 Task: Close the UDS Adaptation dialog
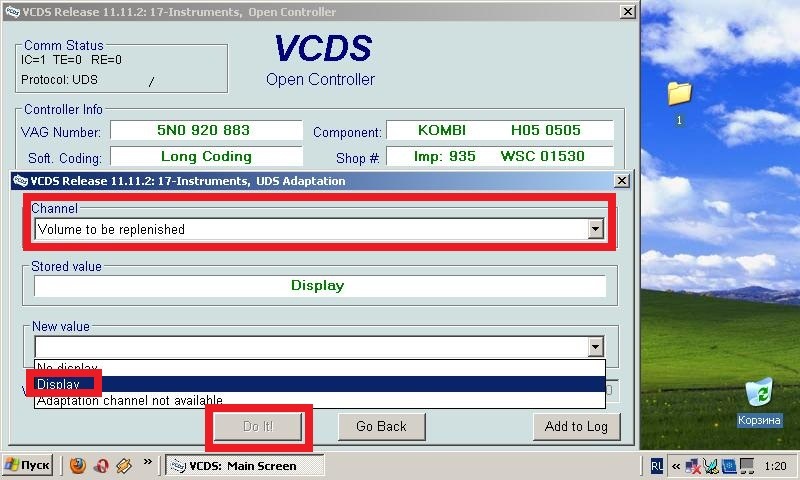click(x=621, y=181)
